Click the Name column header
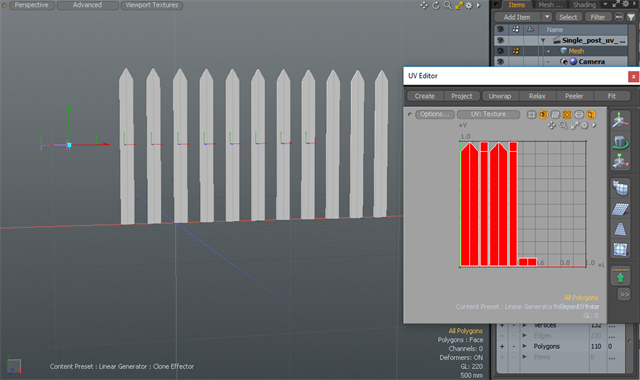 coord(555,30)
